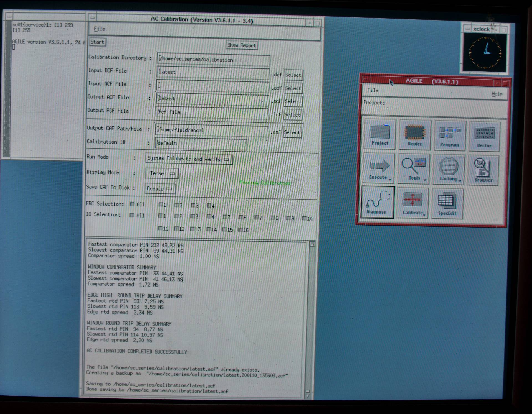The width and height of the screenshot is (532, 414).
Task: Toggle IO Selection checkbox 8
Action: pyautogui.click(x=273, y=218)
